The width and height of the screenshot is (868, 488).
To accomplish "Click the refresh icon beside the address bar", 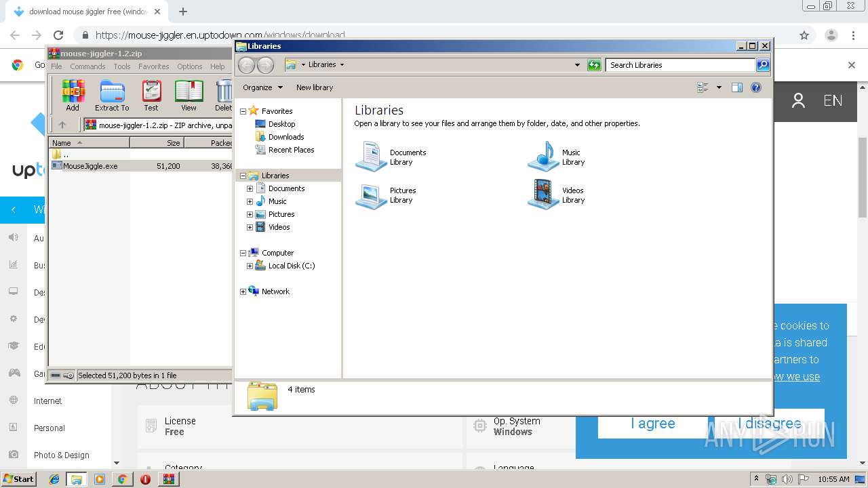I will [594, 65].
